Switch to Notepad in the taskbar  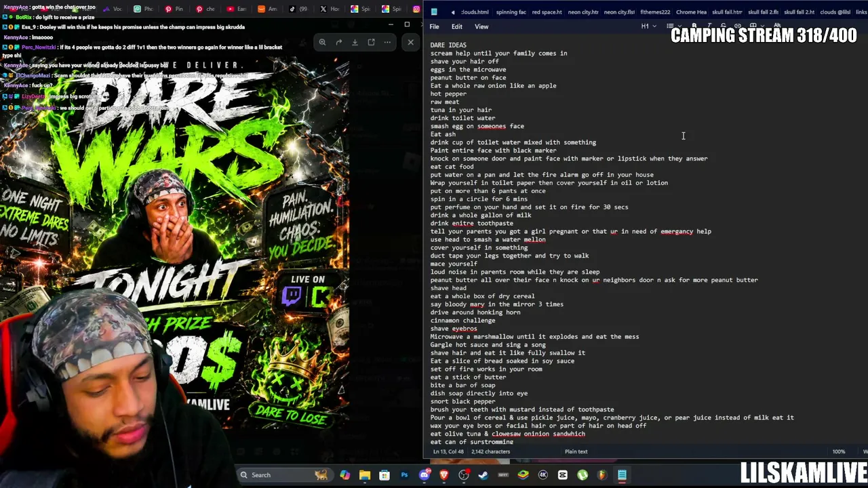[x=622, y=475]
